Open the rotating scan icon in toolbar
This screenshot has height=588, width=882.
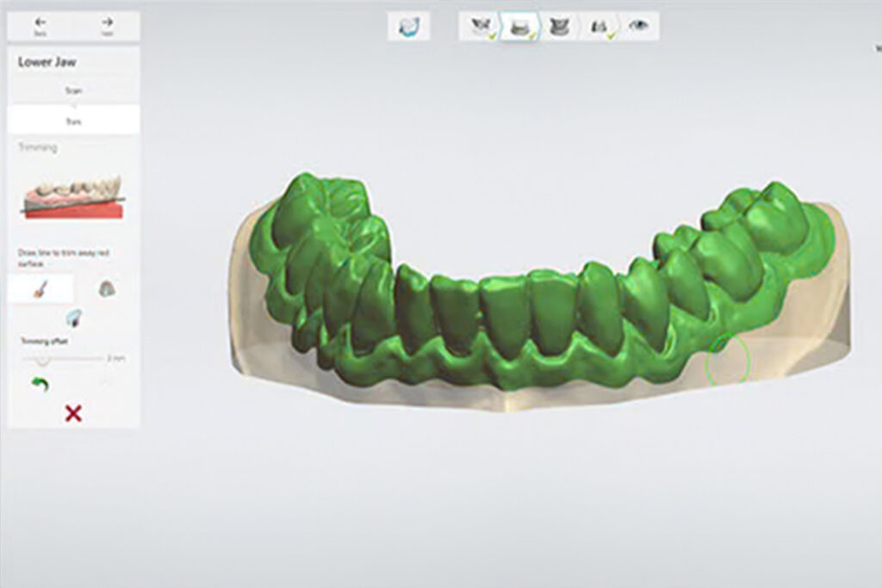coord(407,27)
